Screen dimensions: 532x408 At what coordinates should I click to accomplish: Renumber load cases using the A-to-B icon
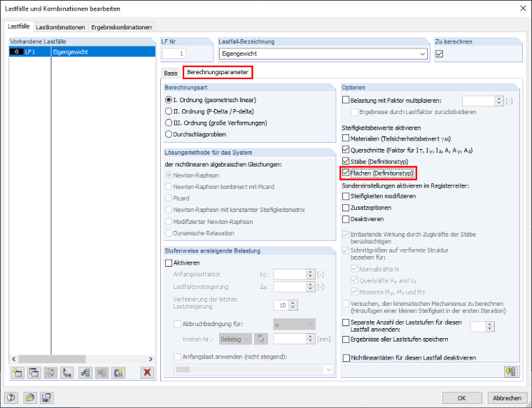(67, 373)
